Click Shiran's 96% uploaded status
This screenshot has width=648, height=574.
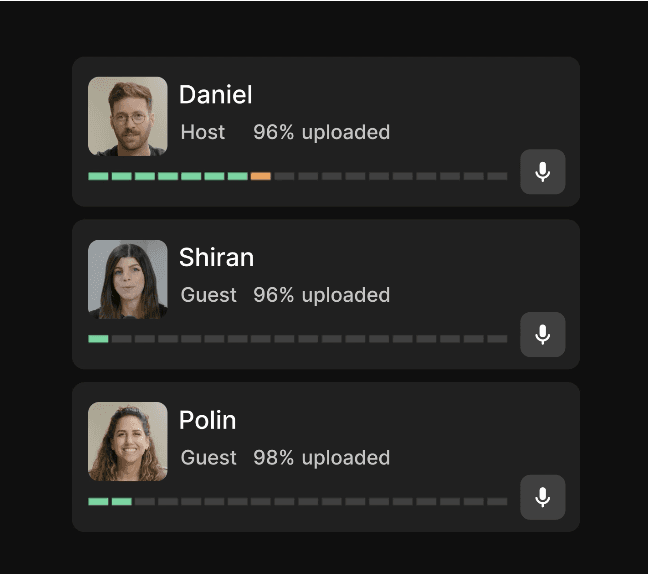point(322,295)
